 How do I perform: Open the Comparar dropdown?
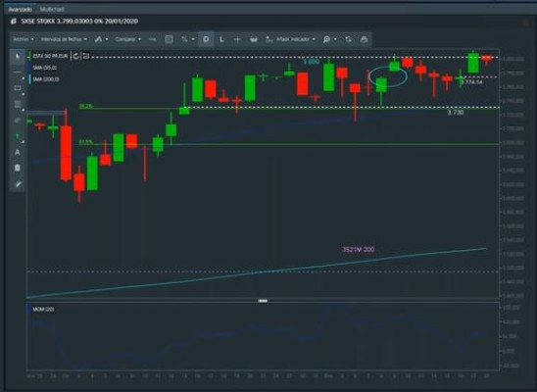point(128,39)
